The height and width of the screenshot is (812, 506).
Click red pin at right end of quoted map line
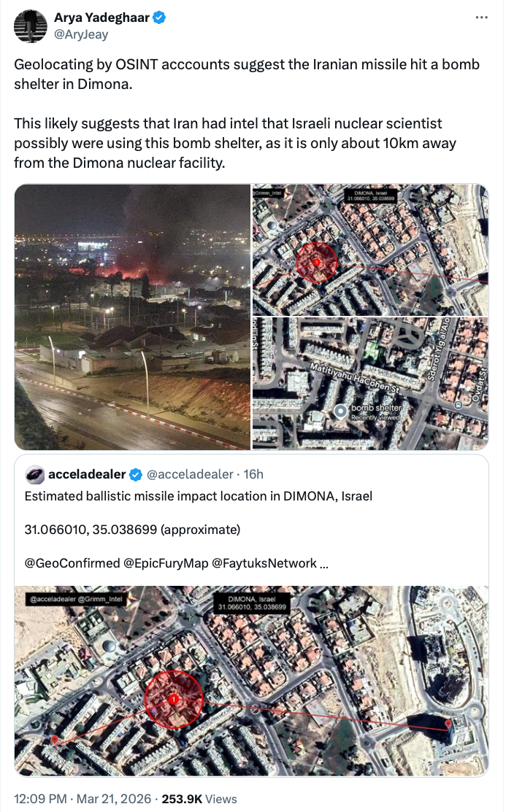[448, 724]
